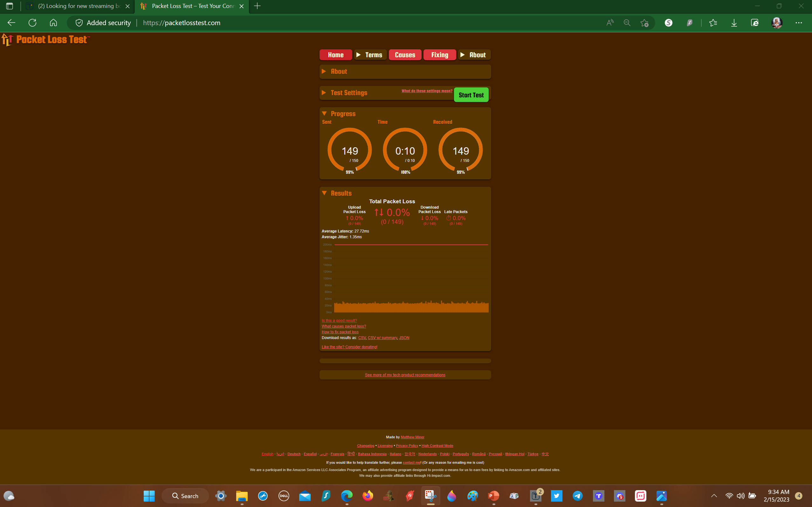Viewport: 812px width, 507px height.
Task: Reload the current page
Action: click(x=32, y=23)
